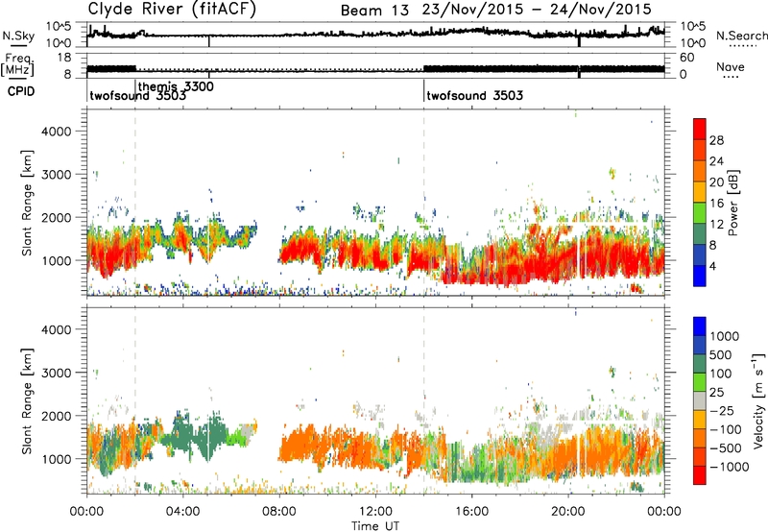Image resolution: width=768 pixels, height=532 pixels.
Task: Click the 'Nave' legend label
Action: tap(730, 67)
